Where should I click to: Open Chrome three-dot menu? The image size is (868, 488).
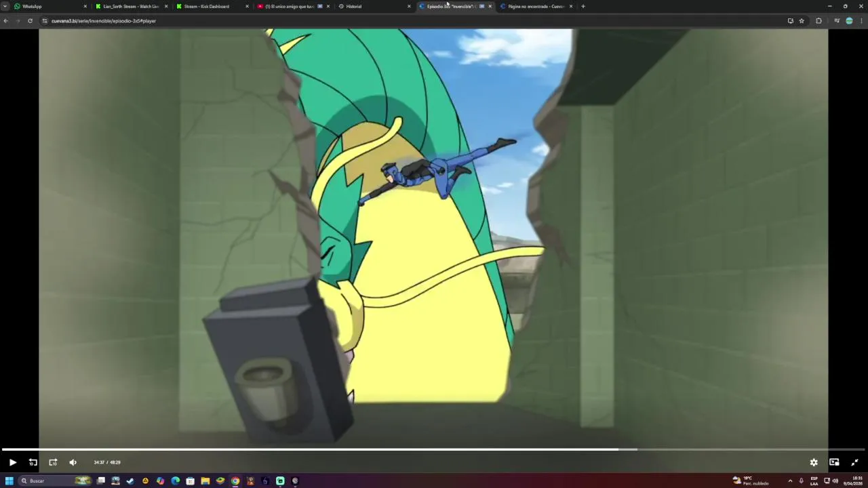pyautogui.click(x=861, y=21)
